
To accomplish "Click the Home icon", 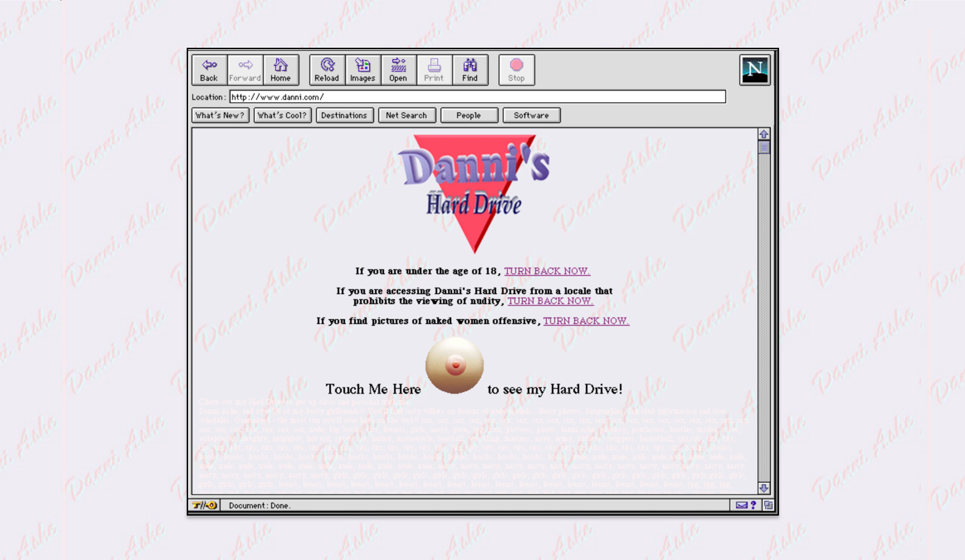I will click(280, 69).
